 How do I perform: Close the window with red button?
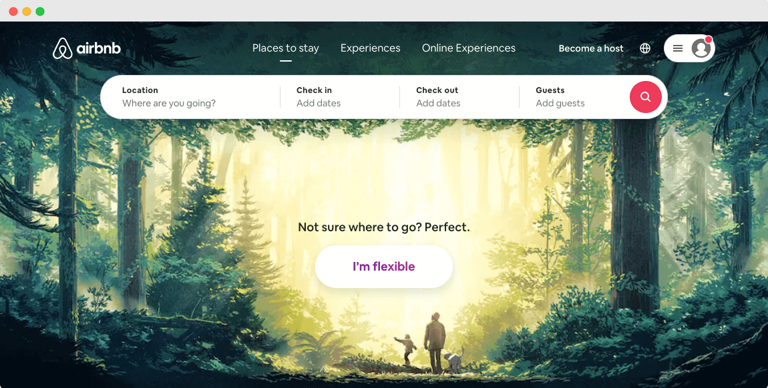(x=13, y=11)
